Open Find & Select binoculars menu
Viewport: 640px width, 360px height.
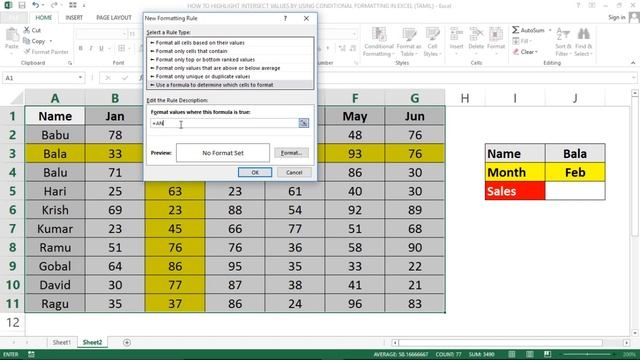(583, 42)
